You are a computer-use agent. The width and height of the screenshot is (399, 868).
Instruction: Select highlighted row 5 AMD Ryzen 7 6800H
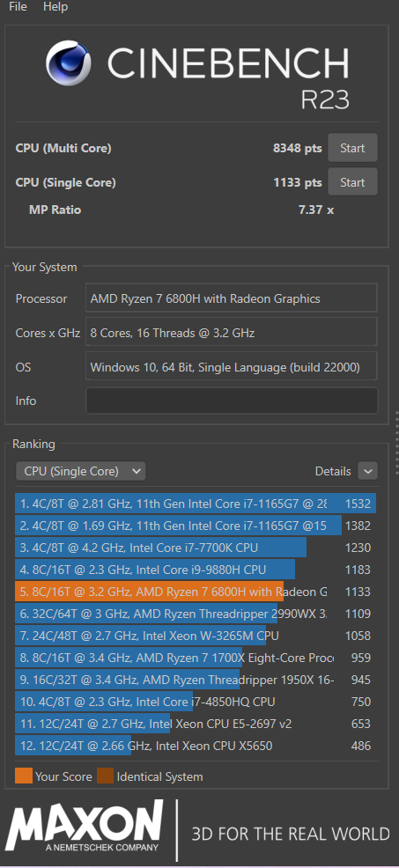pyautogui.click(x=196, y=592)
